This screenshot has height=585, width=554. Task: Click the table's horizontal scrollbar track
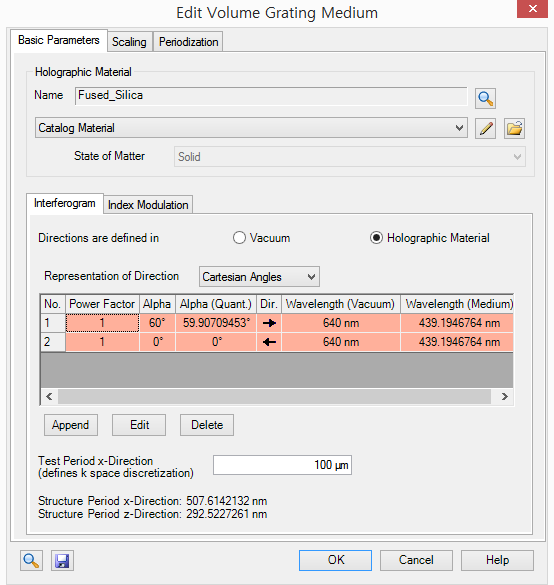coord(274,396)
